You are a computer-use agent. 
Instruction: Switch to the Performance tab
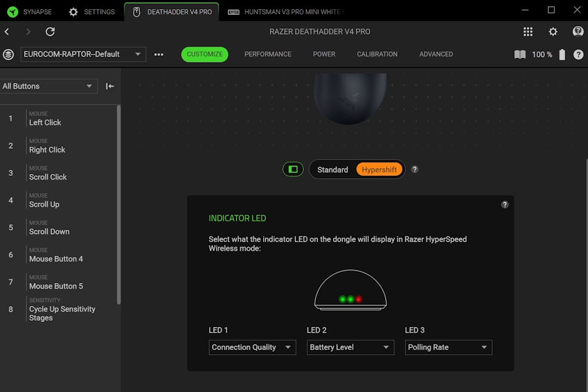(267, 54)
